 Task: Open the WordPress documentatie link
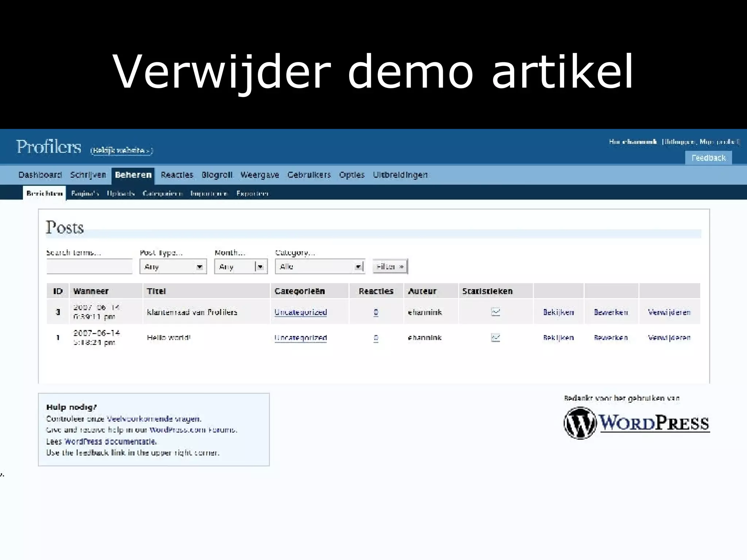(x=110, y=441)
